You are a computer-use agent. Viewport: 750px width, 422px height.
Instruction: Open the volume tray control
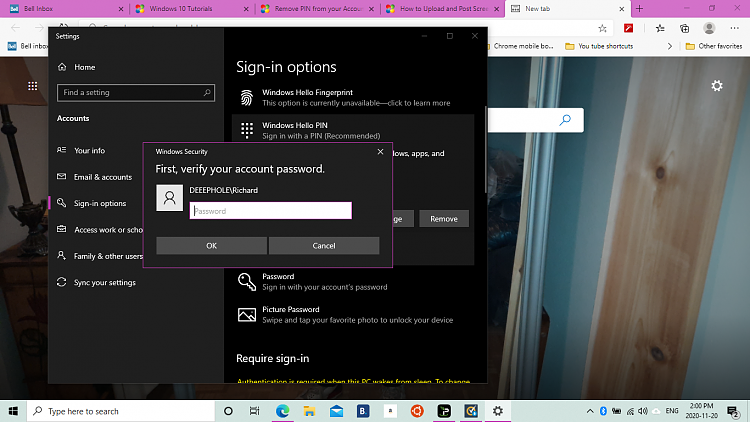[643, 411]
